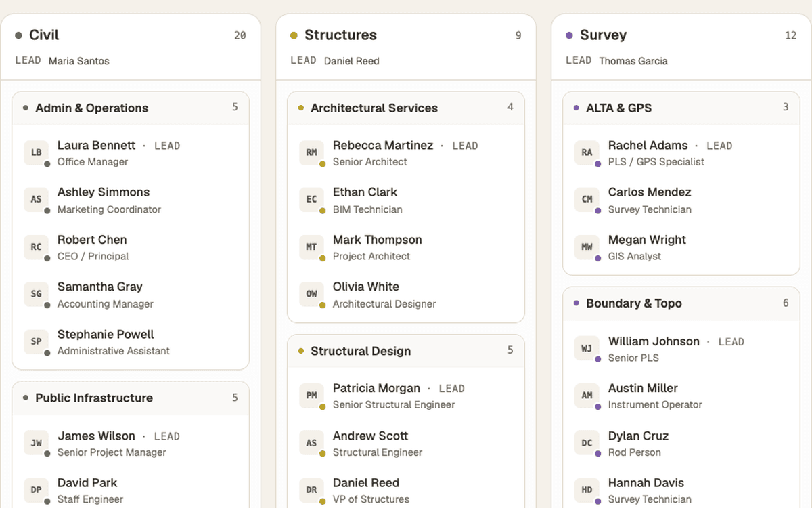Open the Civil department header
Screen dimensions: 812x508
click(131, 47)
